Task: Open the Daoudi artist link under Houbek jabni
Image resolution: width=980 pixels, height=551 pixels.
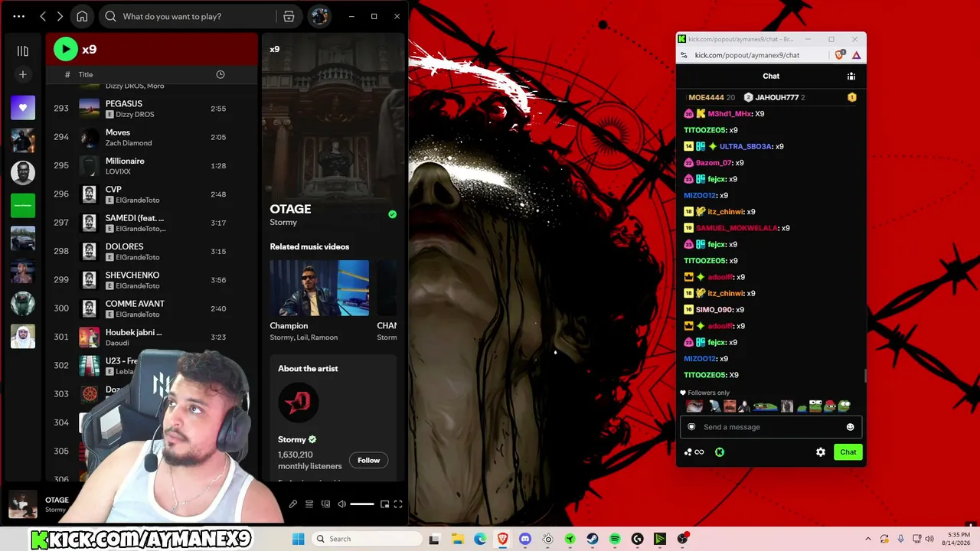Action: tap(117, 343)
